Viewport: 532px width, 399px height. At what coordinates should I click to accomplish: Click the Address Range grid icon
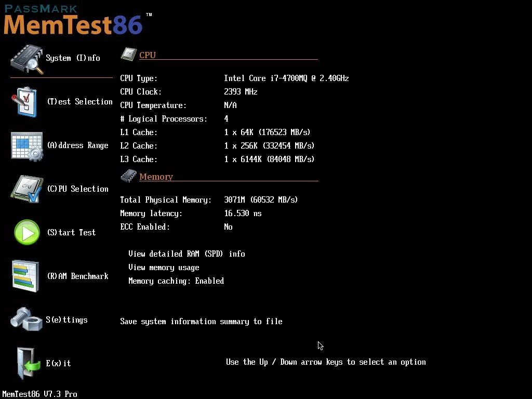point(27,145)
